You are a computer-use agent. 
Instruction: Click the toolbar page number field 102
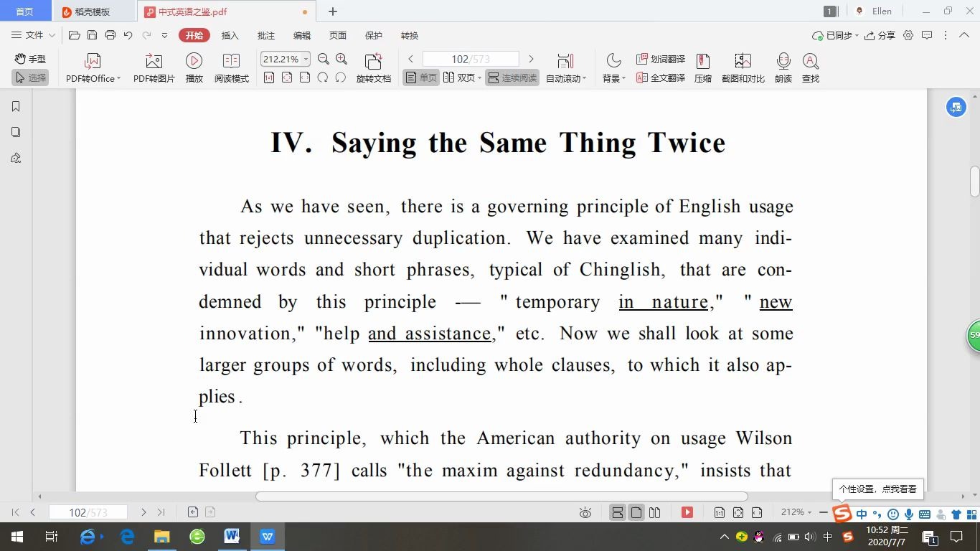coord(470,59)
